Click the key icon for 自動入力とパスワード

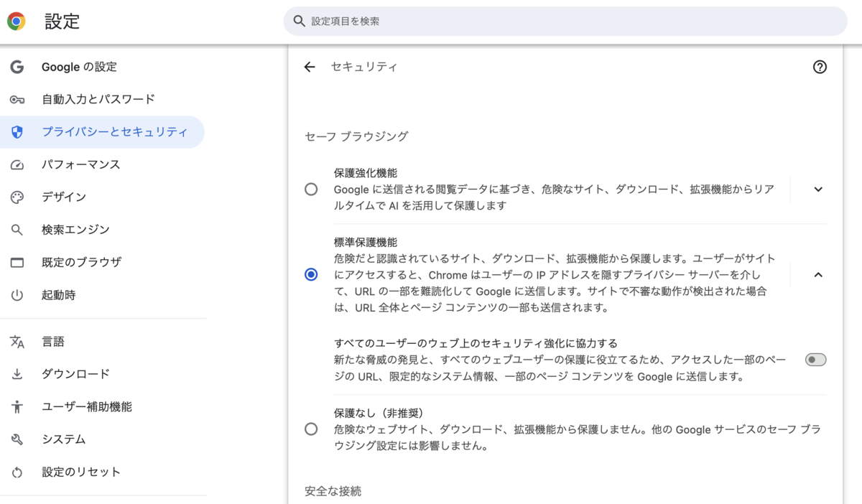click(17, 99)
